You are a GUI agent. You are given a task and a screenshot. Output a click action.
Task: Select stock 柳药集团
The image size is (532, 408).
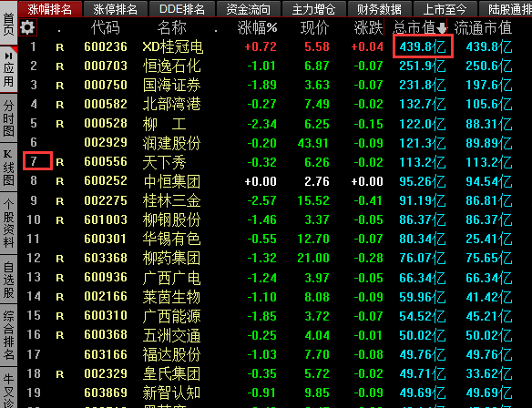click(171, 258)
